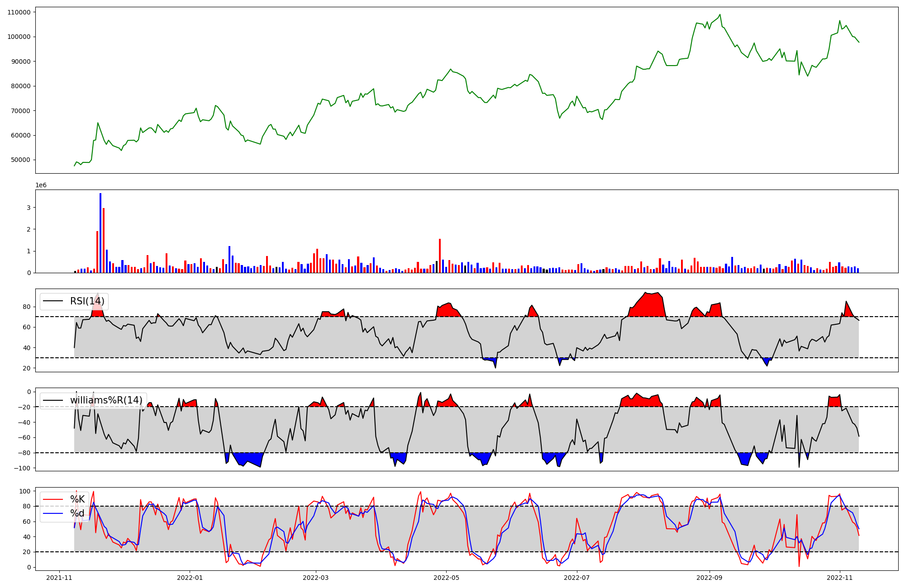Click the tallest blue volume bar

click(100, 233)
